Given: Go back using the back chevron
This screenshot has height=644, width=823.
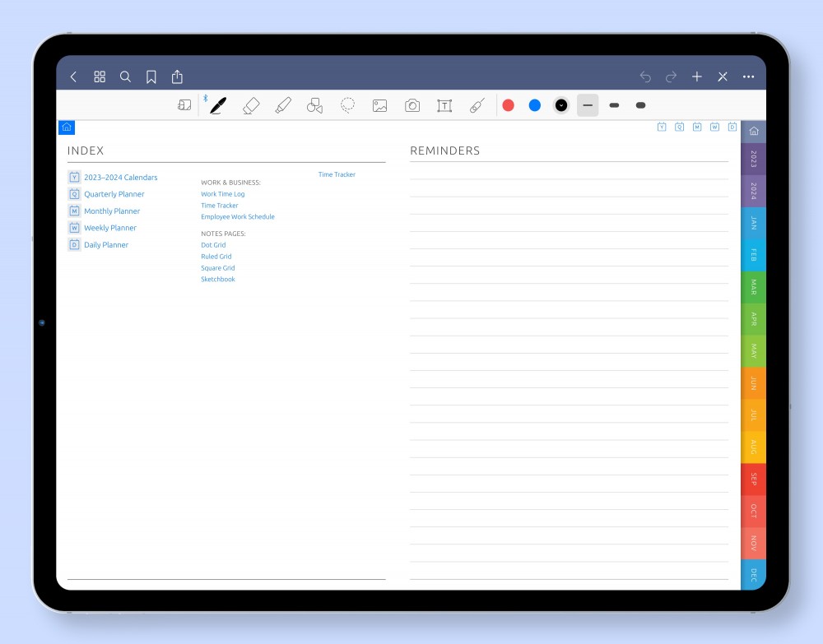Looking at the screenshot, I should click(x=73, y=77).
